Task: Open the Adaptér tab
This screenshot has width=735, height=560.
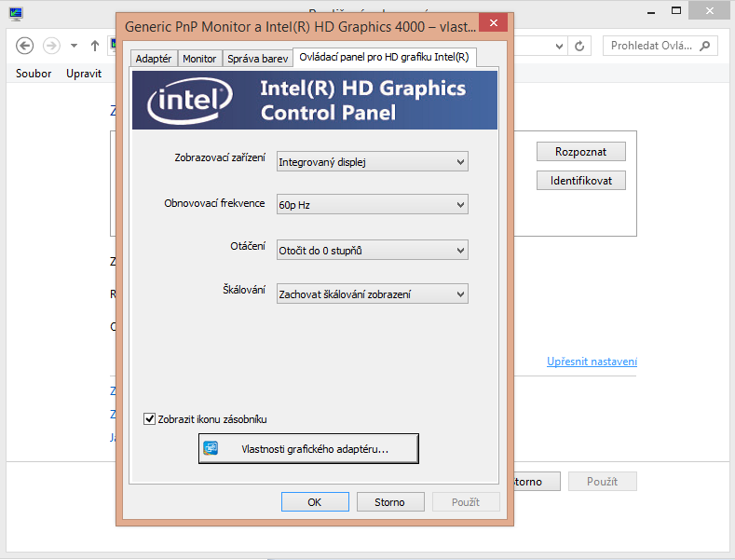Action: [x=154, y=59]
